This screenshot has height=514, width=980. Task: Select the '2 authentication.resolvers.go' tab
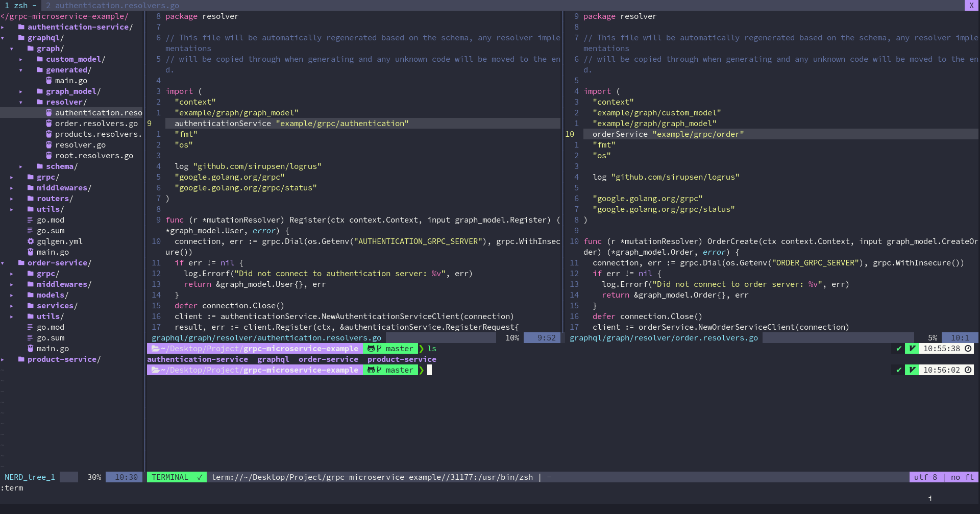[x=112, y=6]
